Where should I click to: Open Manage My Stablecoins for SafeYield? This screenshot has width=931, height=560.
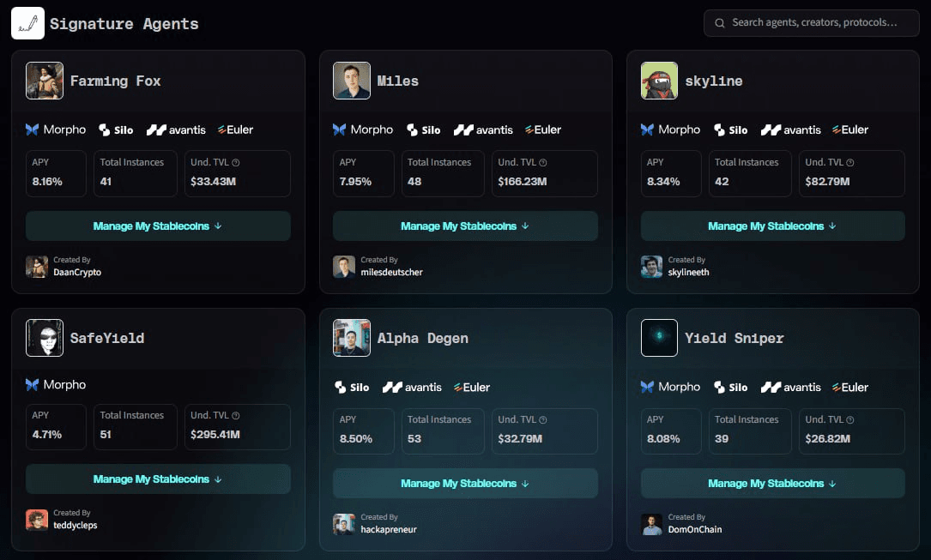point(158,479)
